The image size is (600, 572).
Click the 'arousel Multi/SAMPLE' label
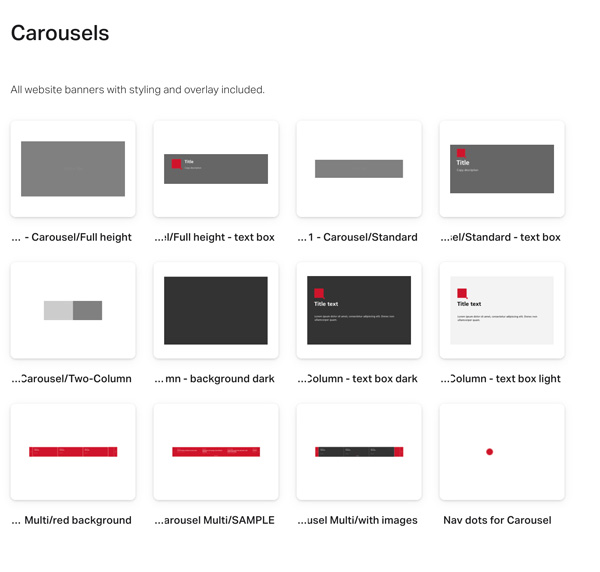[215, 520]
